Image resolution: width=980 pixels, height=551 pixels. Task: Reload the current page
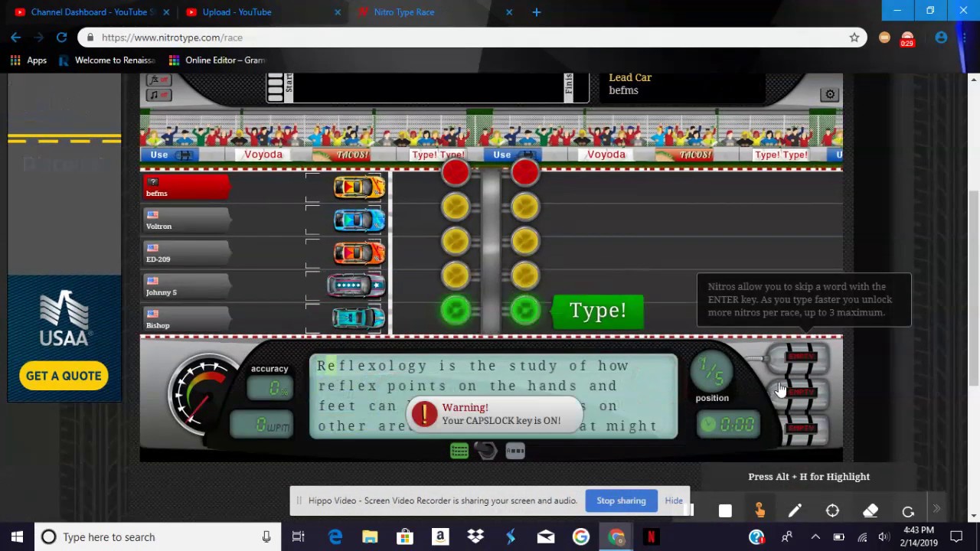tap(61, 37)
